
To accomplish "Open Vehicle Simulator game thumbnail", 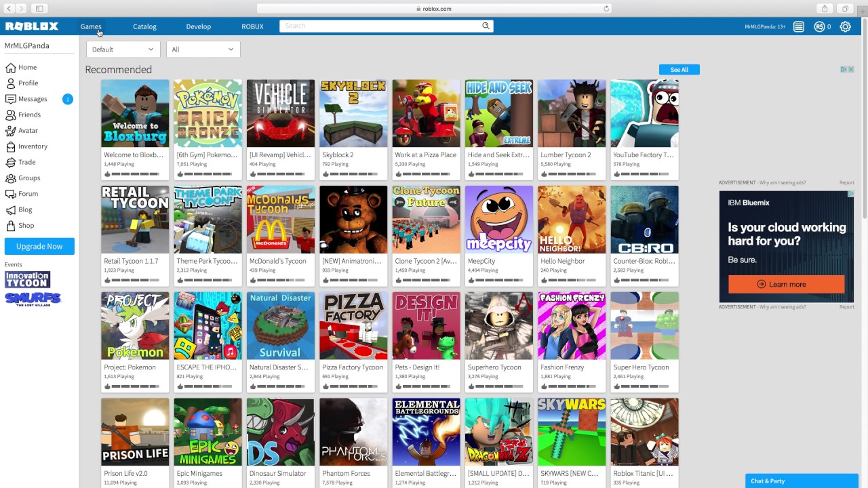I will click(x=281, y=113).
